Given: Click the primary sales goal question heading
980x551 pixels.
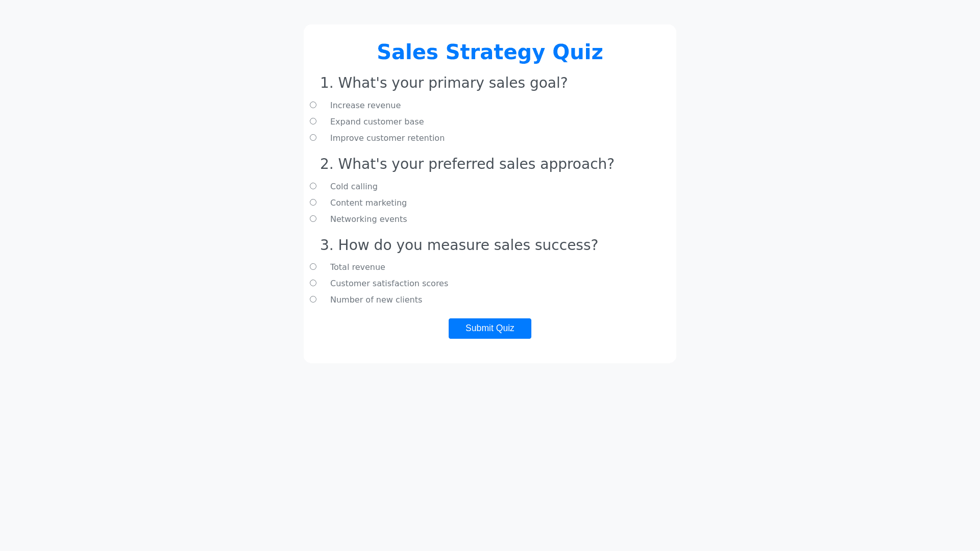Looking at the screenshot, I should click(x=444, y=83).
